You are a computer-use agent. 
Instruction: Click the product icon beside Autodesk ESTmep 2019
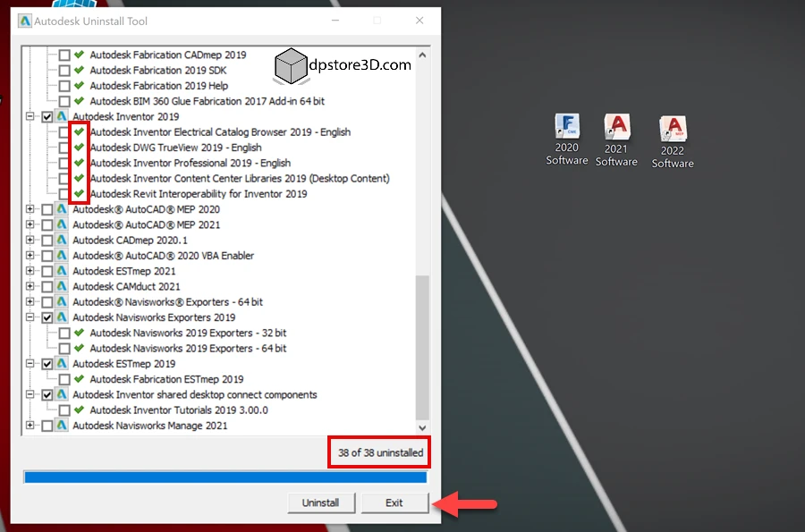62,363
